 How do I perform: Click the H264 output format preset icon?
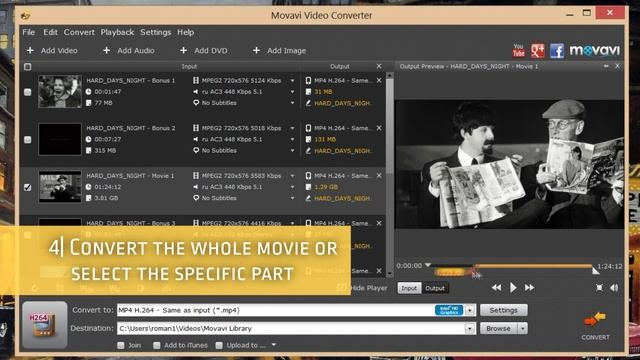point(44,325)
